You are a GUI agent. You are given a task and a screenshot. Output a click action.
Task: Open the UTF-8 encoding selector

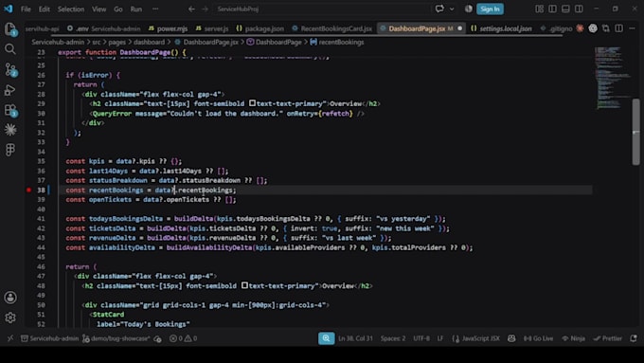click(421, 338)
